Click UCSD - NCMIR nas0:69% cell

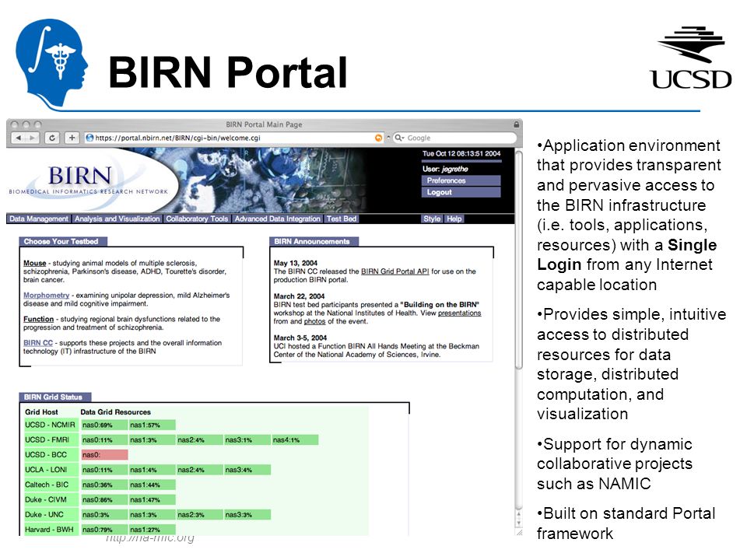click(104, 425)
